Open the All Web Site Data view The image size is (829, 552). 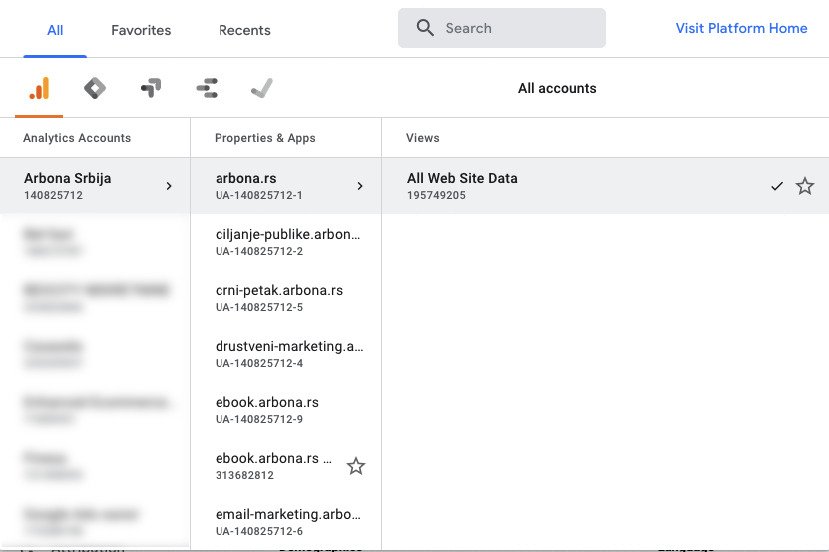click(605, 186)
